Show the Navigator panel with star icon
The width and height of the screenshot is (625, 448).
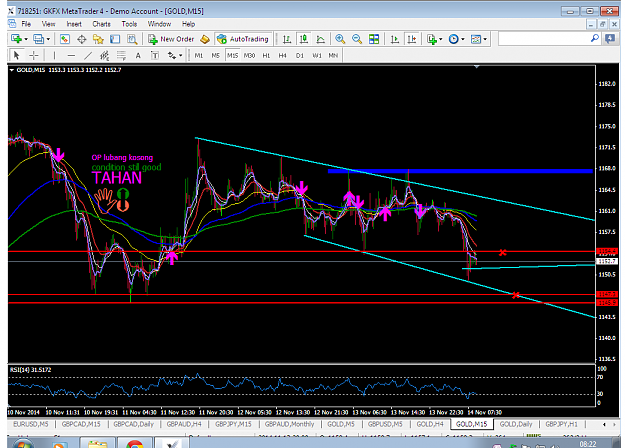[98, 39]
